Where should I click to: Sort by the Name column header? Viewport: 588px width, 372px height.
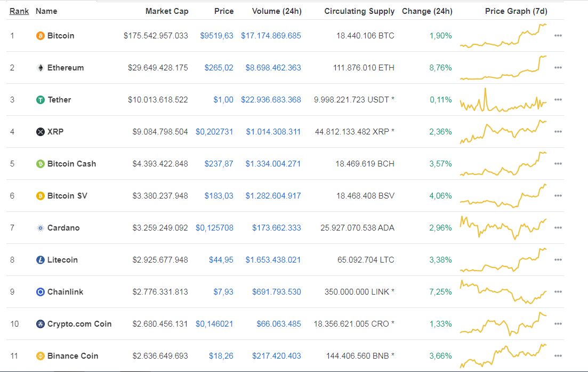coord(46,11)
